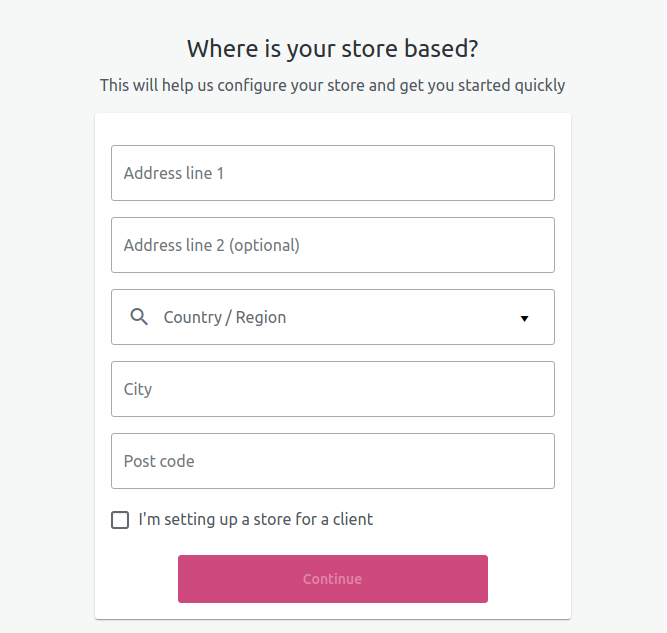Click the black dropdown arrow for Country
This screenshot has width=667, height=633.
[x=524, y=318]
